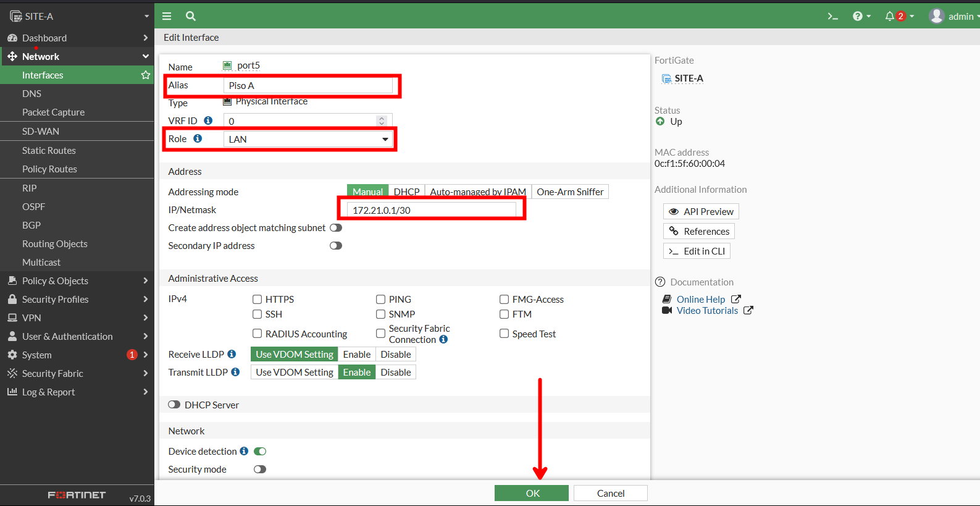Screen dimensions: 980x506
Task: Open the admin user dropdown
Action: (x=954, y=16)
